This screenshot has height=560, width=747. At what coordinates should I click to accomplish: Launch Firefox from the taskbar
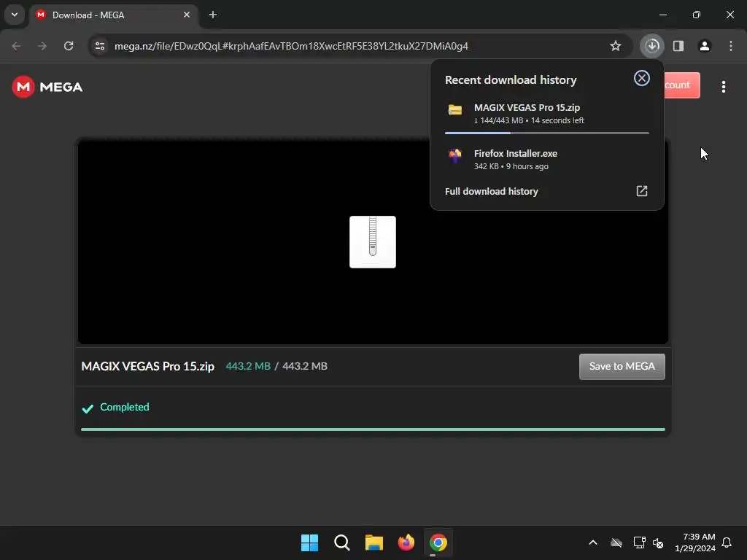pyautogui.click(x=406, y=542)
